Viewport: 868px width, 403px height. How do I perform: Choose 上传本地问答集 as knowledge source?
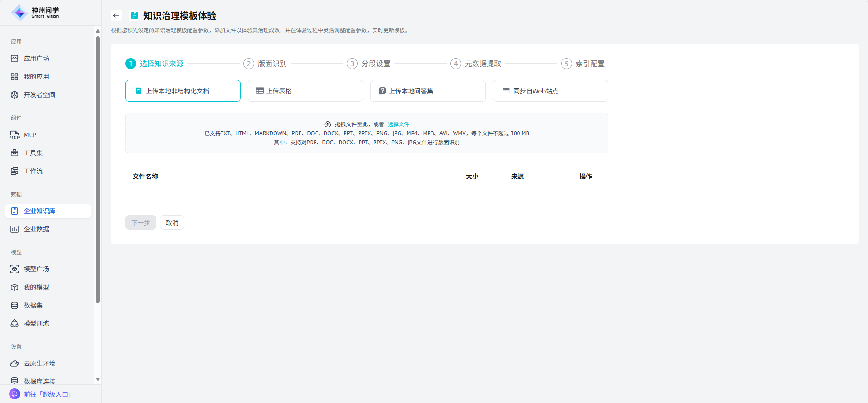tap(428, 91)
